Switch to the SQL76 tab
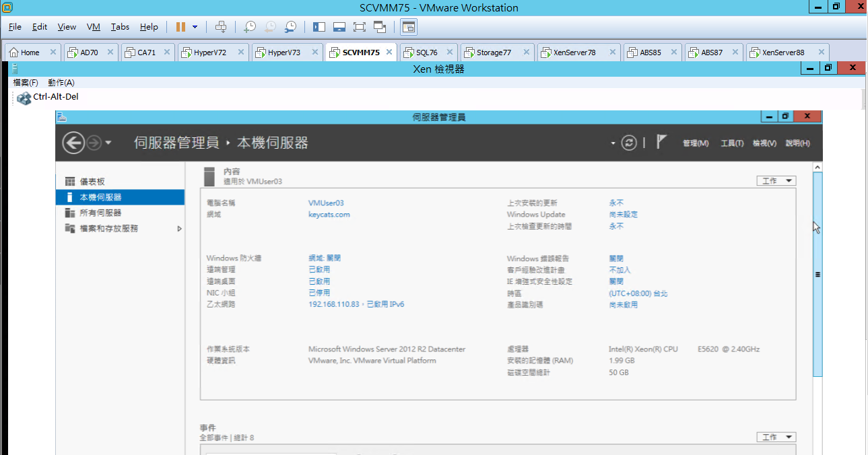Viewport: 868px width, 455px height. 428,52
